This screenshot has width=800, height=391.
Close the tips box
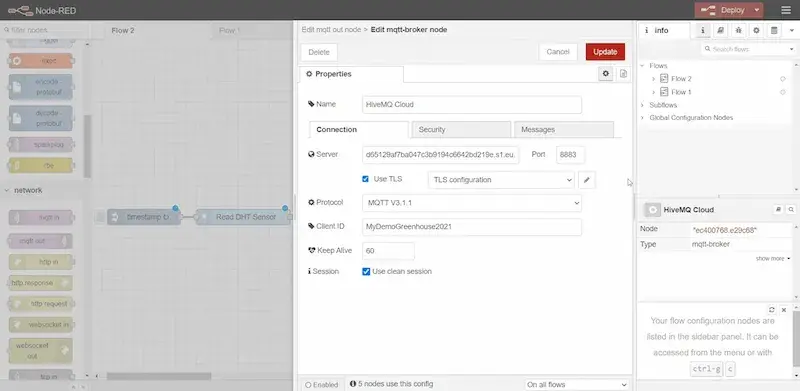coord(784,310)
